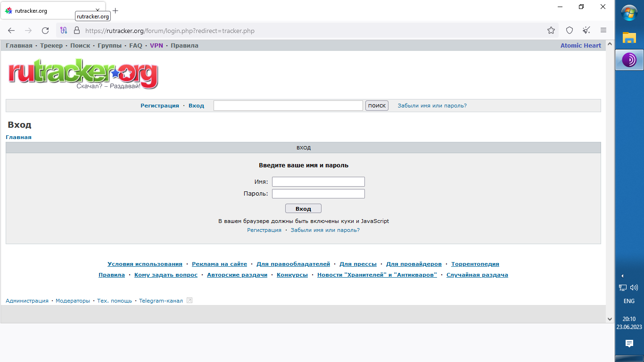Open Торрентопедия link
This screenshot has height=362, width=644.
[475, 264]
